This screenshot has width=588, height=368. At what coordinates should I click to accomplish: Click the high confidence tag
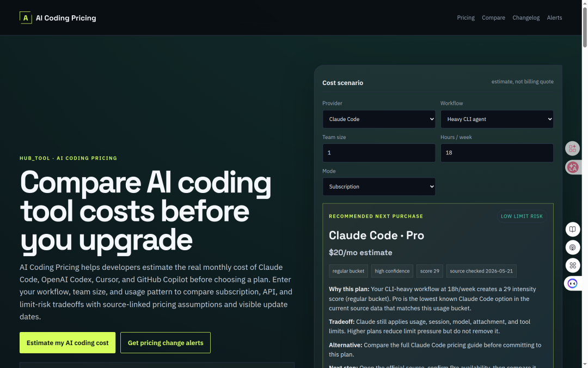point(392,271)
